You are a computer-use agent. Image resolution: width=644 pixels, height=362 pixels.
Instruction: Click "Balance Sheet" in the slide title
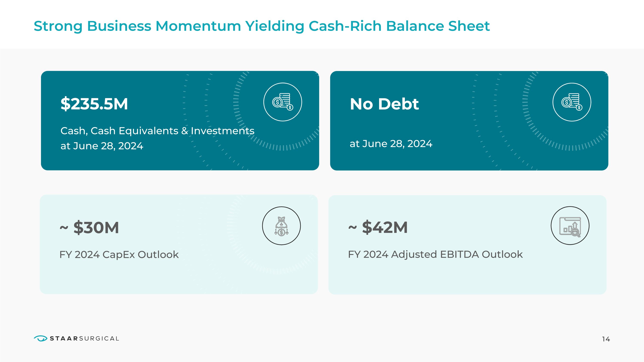pos(438,26)
